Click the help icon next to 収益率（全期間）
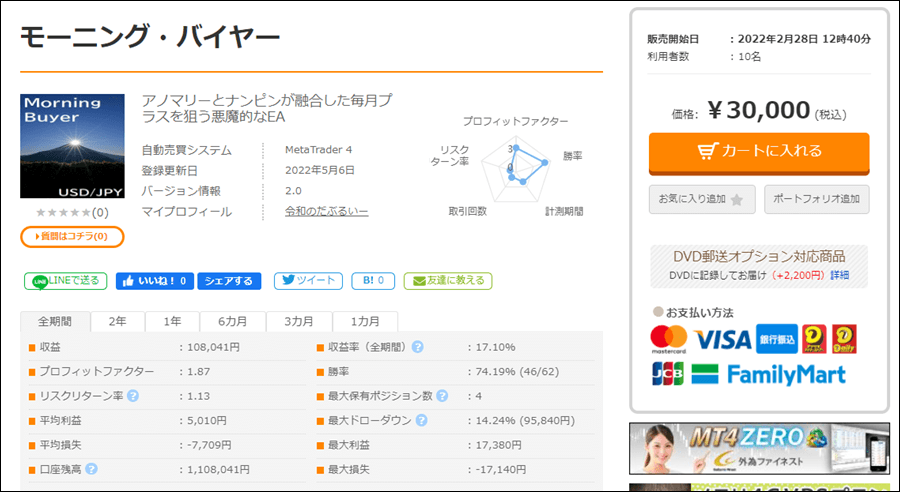Viewport: 900px width, 492px height. tap(417, 347)
